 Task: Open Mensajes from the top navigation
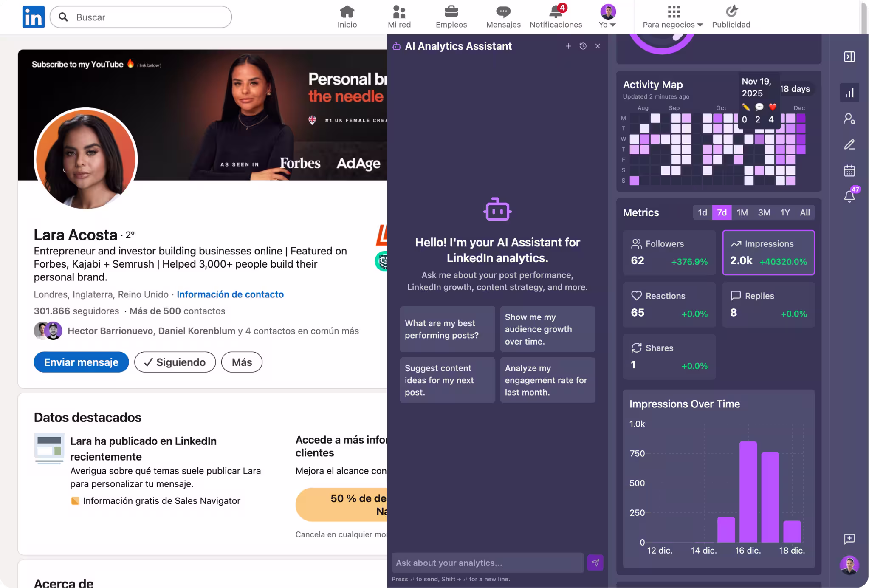point(503,11)
